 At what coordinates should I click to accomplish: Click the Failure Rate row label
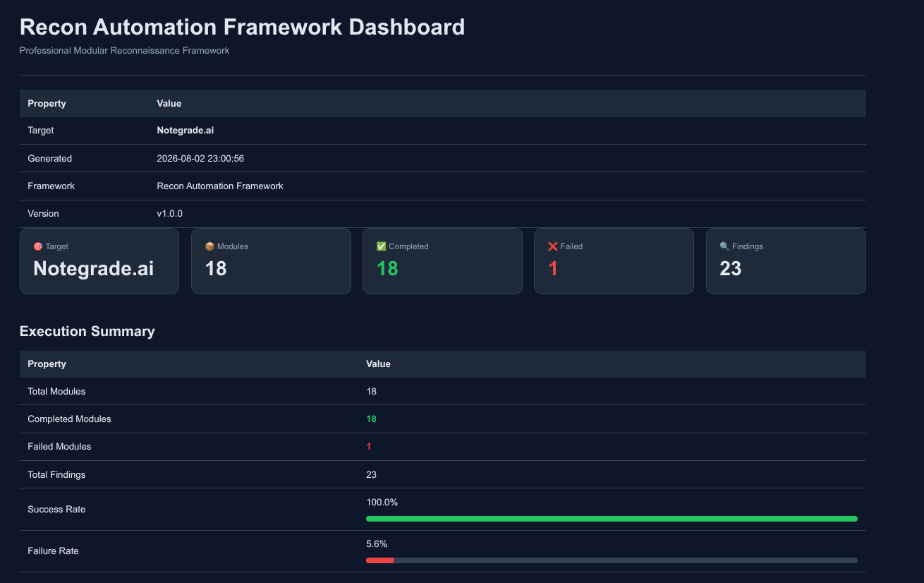pos(53,551)
